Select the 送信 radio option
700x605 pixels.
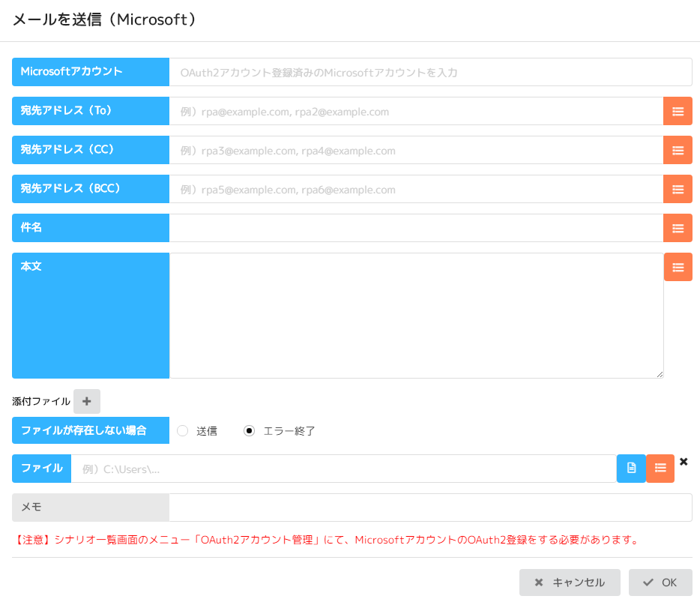click(182, 431)
